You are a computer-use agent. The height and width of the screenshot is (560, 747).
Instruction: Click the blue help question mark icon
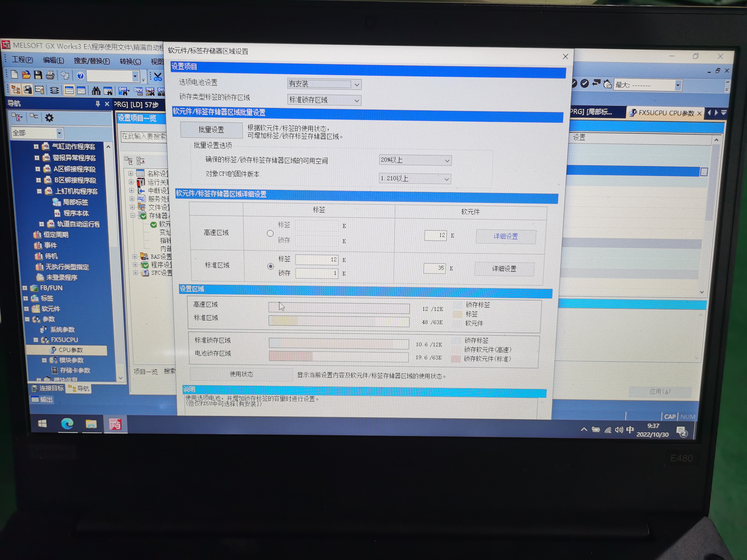pyautogui.click(x=80, y=76)
